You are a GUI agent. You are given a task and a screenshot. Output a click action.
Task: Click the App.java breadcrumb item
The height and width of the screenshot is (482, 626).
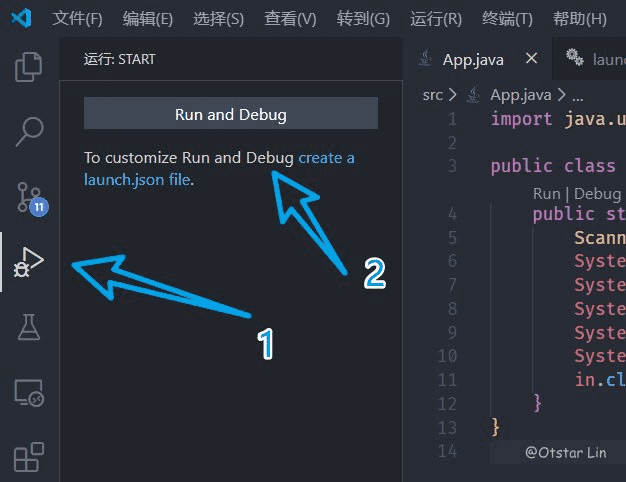pos(519,95)
